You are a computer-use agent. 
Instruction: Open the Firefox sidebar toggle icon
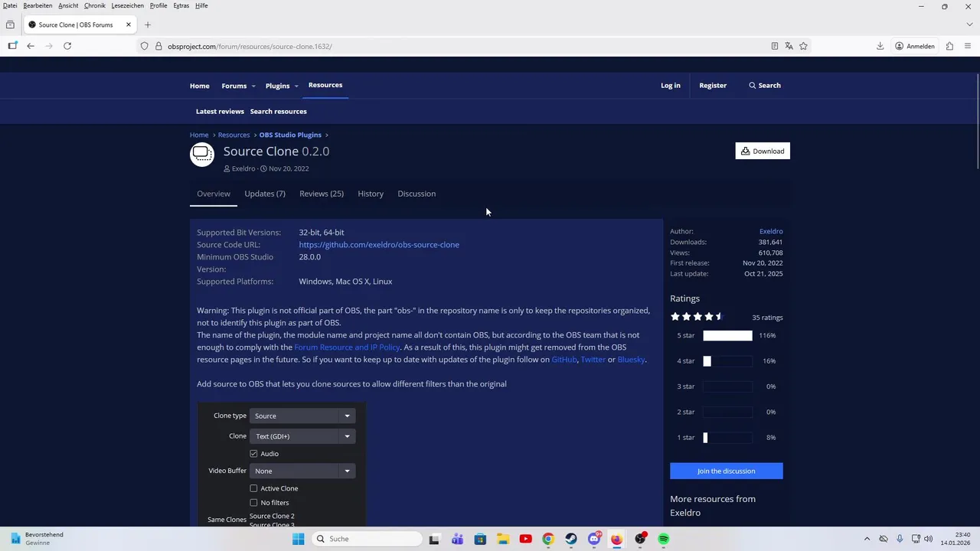[x=12, y=46]
